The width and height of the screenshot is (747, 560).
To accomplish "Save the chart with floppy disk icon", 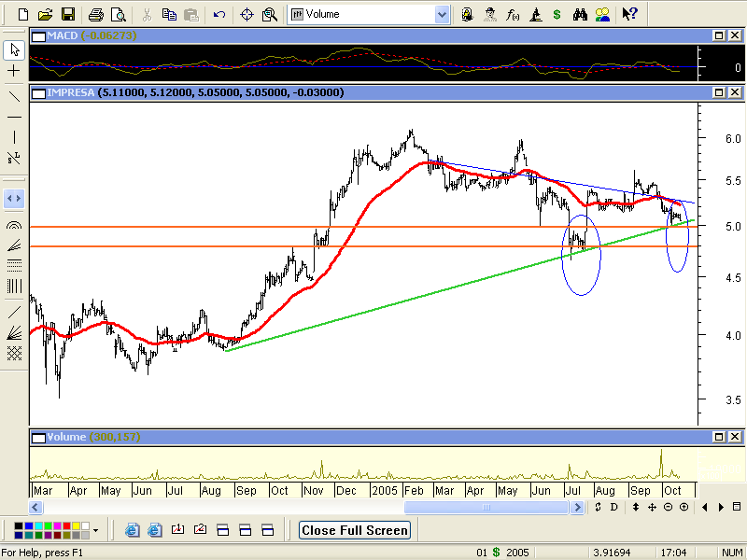I will click(68, 15).
